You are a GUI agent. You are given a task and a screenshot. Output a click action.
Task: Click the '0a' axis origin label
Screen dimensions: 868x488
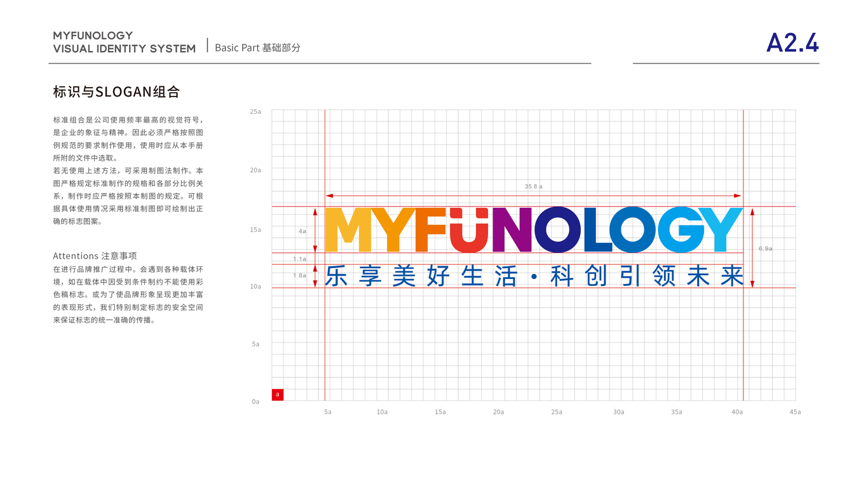pos(255,402)
